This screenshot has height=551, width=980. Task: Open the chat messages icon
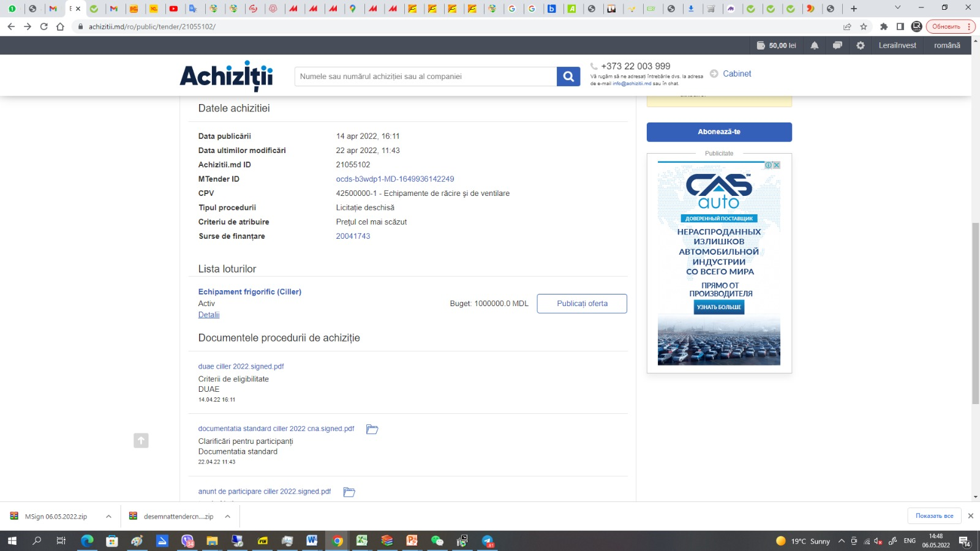tap(837, 45)
